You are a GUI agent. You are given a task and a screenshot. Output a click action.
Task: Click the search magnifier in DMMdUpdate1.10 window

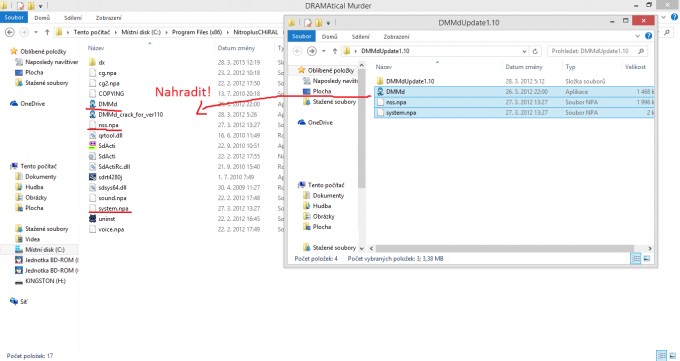(x=641, y=51)
